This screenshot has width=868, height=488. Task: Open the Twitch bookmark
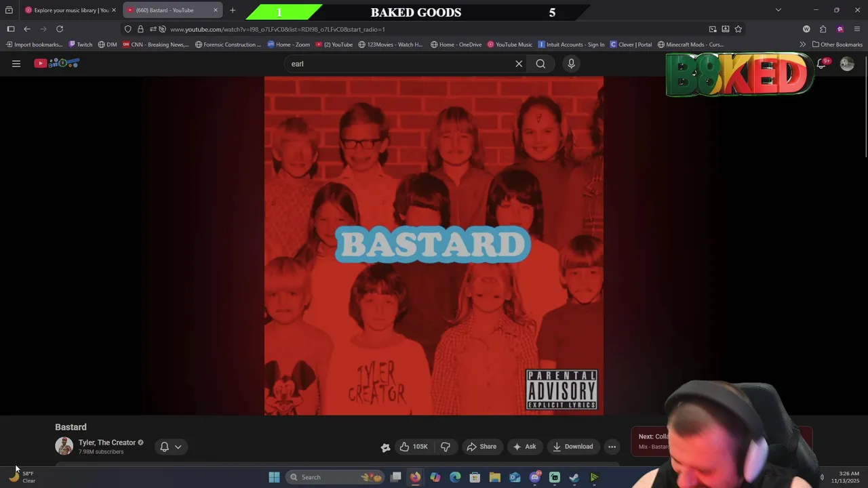pos(81,45)
